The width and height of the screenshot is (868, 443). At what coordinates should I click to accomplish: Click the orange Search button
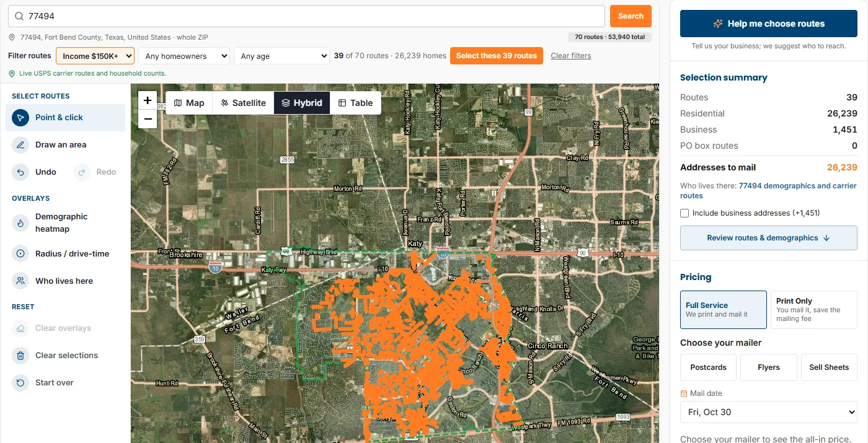pos(631,16)
